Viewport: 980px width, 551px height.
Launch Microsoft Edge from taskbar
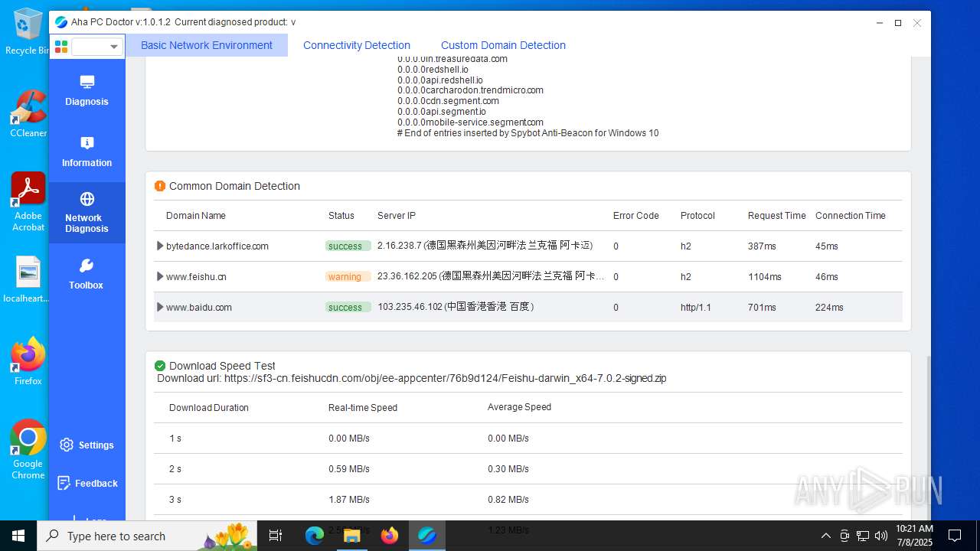315,536
